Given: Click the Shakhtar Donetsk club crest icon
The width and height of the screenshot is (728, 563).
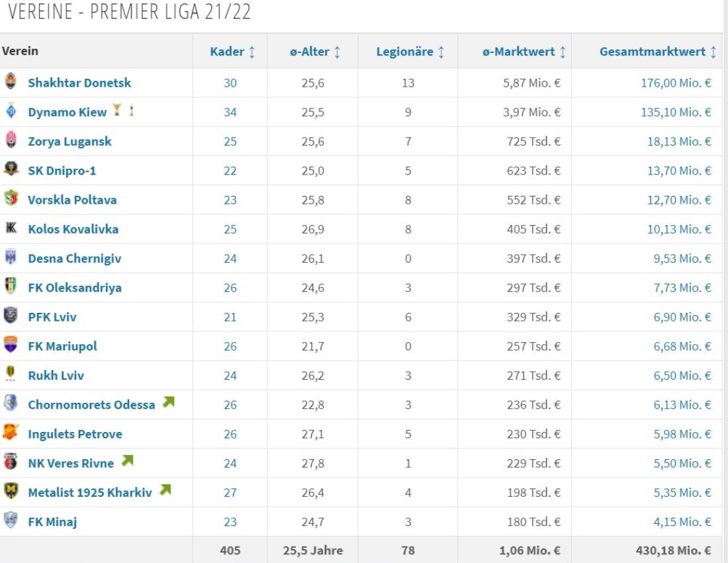Looking at the screenshot, I should coord(11,82).
